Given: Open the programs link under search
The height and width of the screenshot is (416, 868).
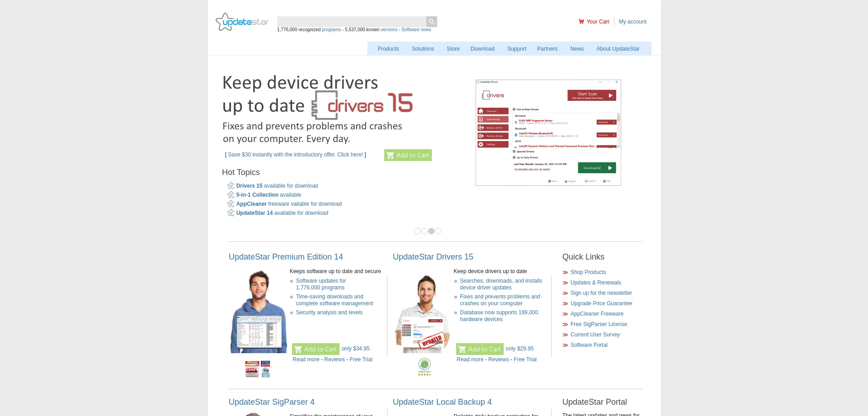Looking at the screenshot, I should point(331,30).
